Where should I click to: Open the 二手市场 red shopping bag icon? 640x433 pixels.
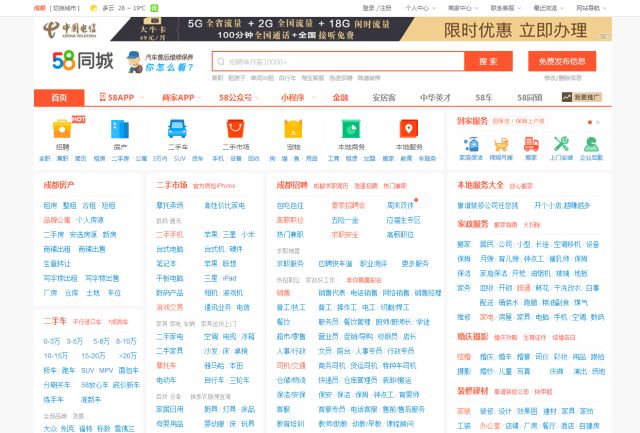[x=236, y=129]
